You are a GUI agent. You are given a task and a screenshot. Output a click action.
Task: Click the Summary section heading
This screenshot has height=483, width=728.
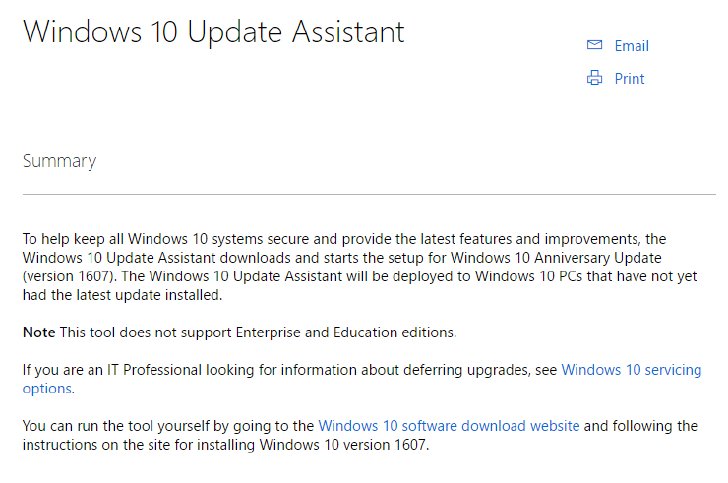(59, 161)
